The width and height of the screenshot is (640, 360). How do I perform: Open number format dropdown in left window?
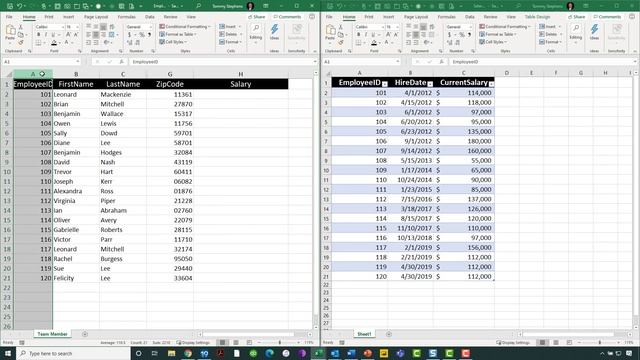pyautogui.click(x=151, y=27)
